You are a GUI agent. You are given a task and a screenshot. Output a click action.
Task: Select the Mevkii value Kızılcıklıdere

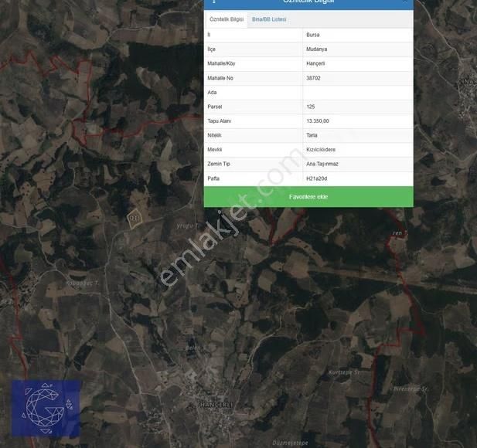tap(321, 150)
